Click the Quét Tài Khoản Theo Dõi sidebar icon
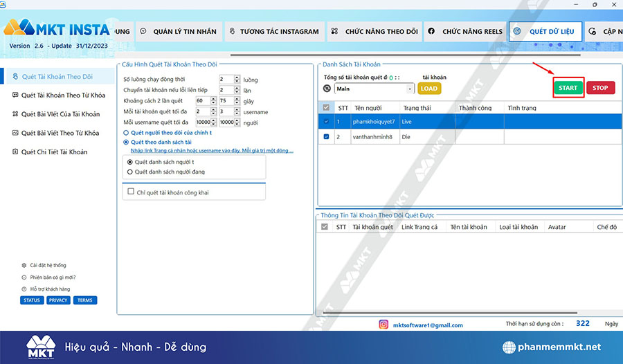623x364 pixels. tap(15, 76)
